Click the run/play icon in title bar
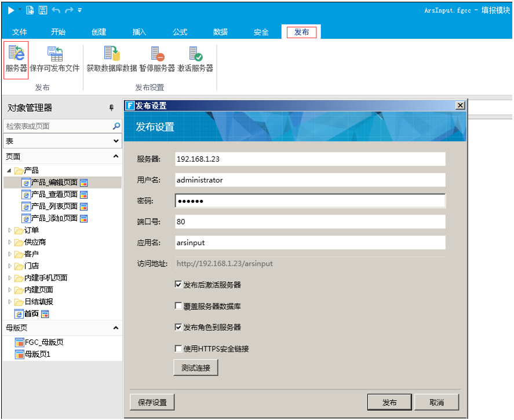This screenshot has height=420, width=514. 11,10
